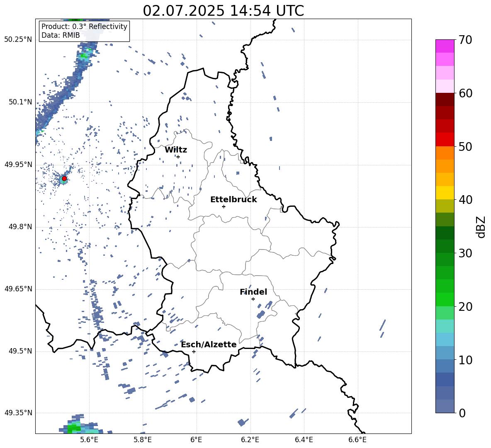The width and height of the screenshot is (491, 448).
Task: Click the dark maroon colorbar segment below 60
Action: pos(445,99)
